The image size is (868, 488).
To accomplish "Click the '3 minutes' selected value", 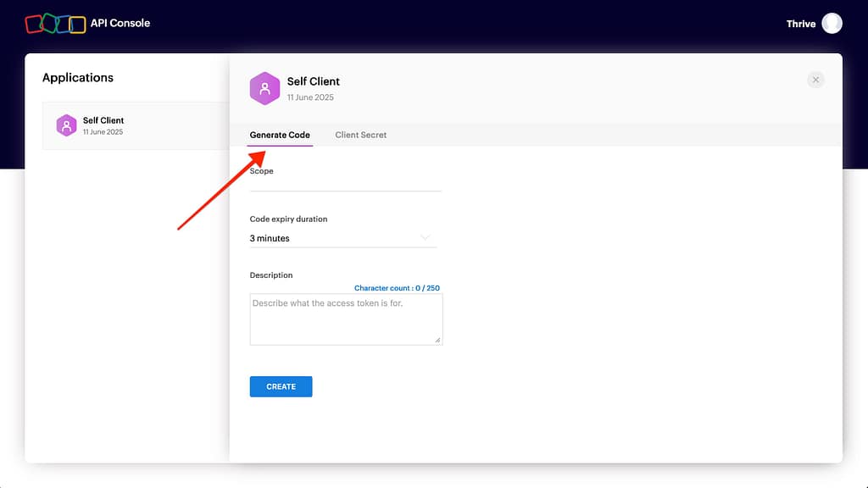I will [270, 239].
